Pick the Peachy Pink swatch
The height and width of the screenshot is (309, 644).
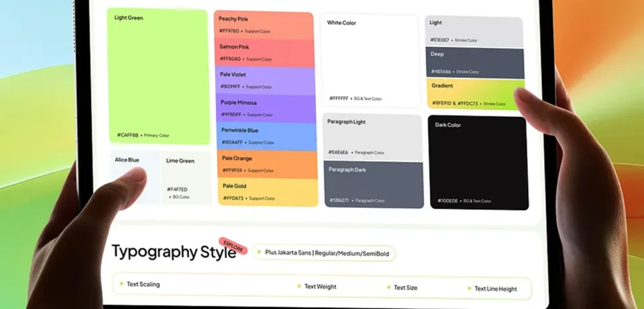(x=264, y=26)
